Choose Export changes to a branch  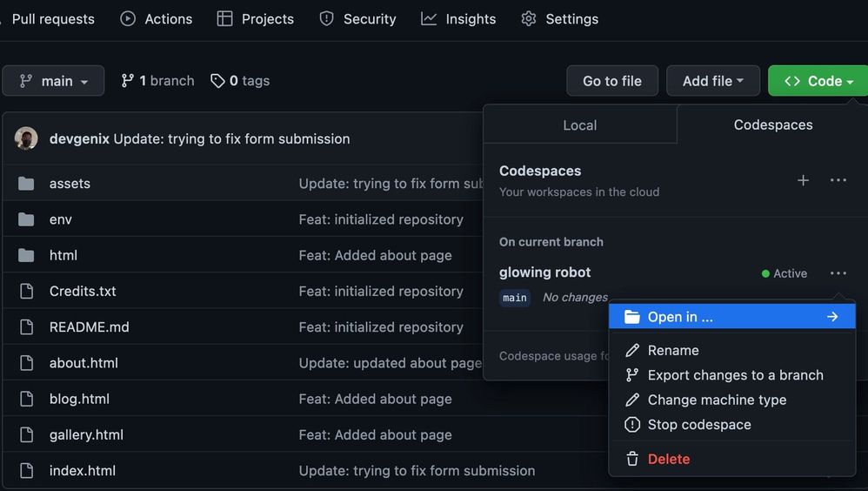pos(735,375)
